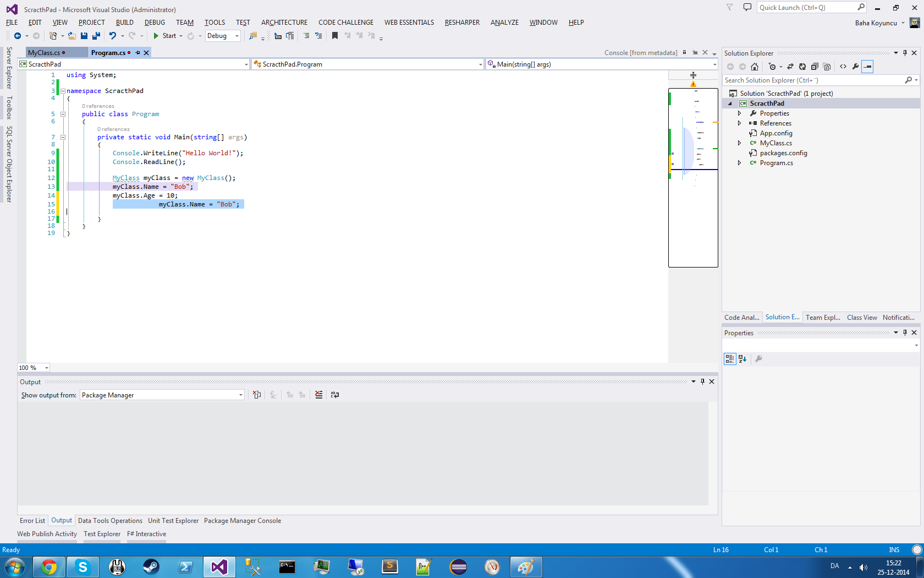Click the Clear All output icon

(319, 395)
